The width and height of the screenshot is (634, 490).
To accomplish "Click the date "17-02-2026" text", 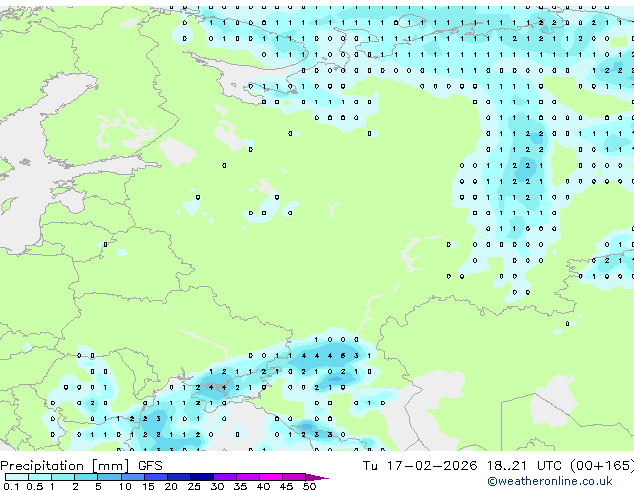I will [431, 466].
